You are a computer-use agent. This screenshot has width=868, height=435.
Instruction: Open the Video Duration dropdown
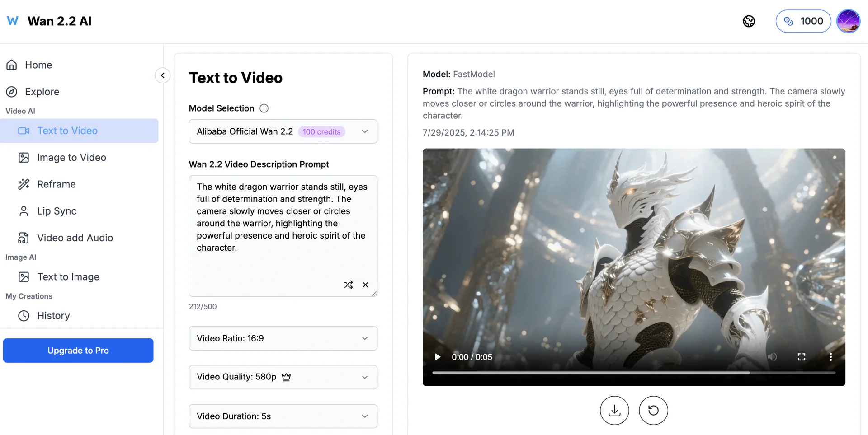283,416
